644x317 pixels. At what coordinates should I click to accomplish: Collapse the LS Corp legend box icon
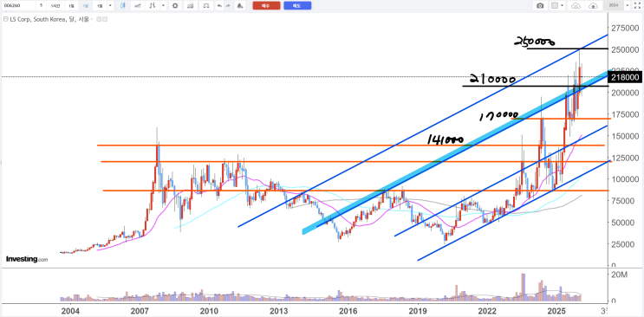[x=5, y=19]
